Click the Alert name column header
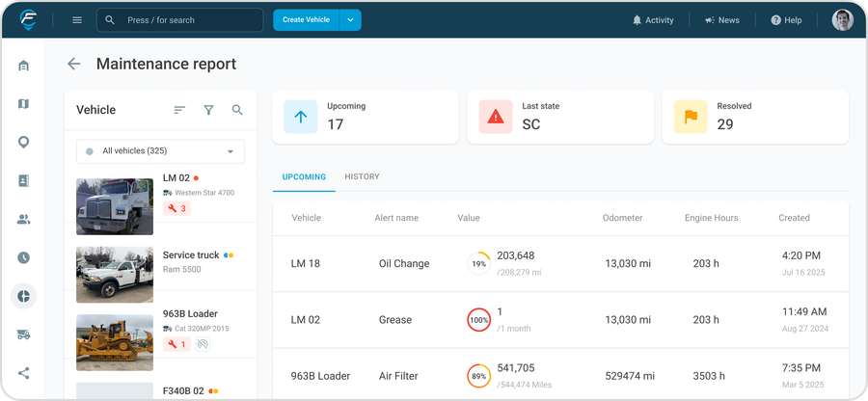The image size is (868, 401). (x=396, y=218)
